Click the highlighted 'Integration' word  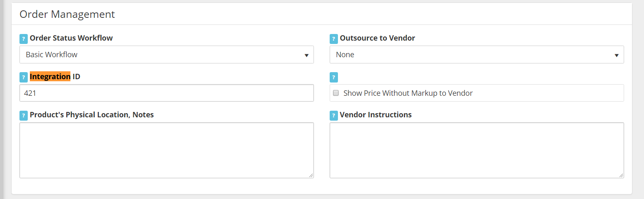click(x=50, y=77)
